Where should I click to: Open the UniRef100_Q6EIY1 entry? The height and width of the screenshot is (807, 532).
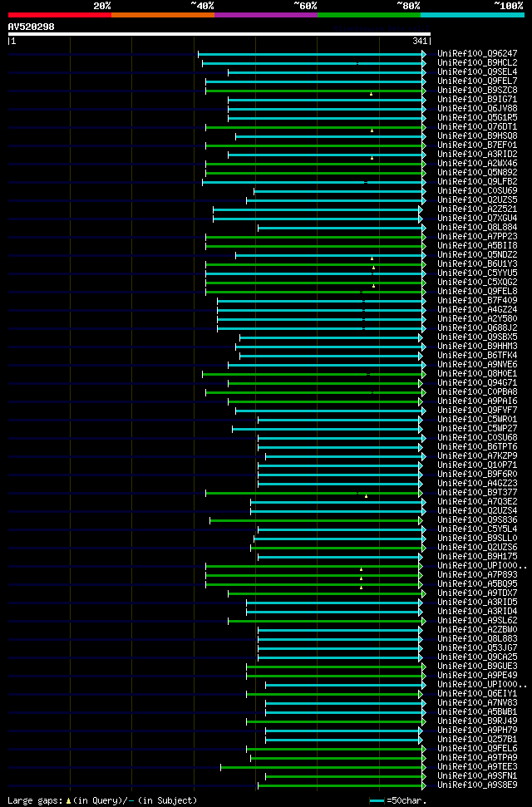pos(477,694)
